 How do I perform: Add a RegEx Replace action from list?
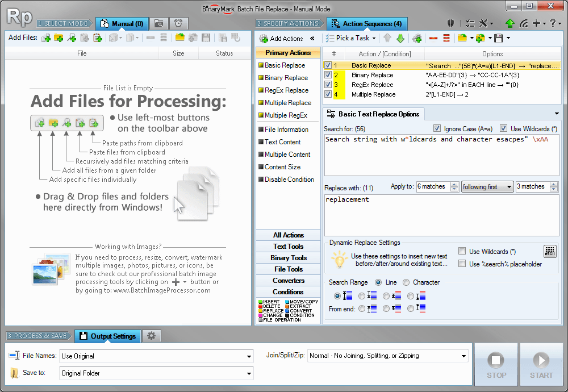[x=283, y=90]
